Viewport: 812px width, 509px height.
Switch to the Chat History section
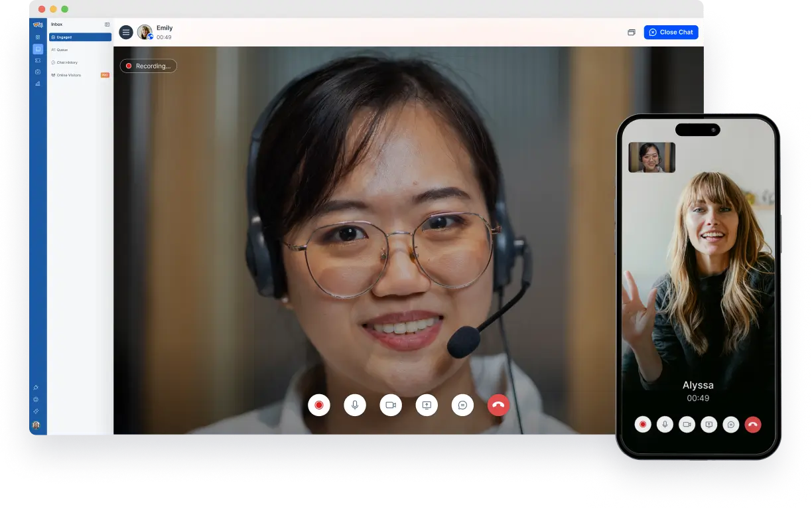click(x=67, y=62)
